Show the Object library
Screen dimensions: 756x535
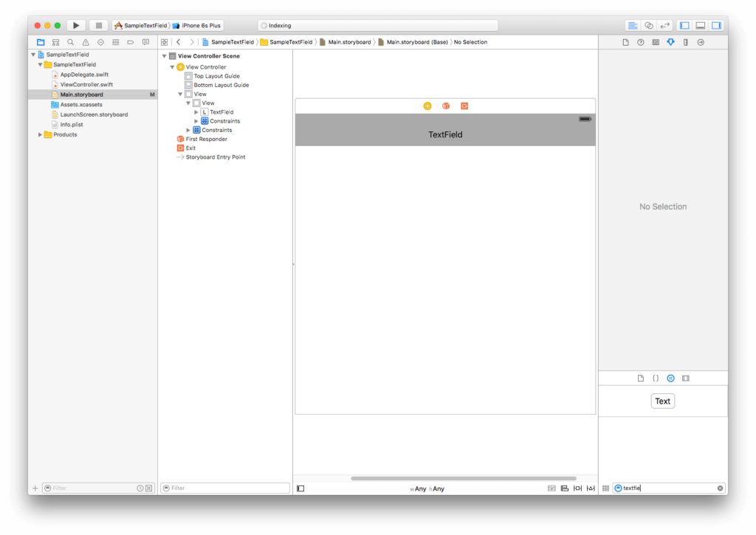[x=670, y=379]
